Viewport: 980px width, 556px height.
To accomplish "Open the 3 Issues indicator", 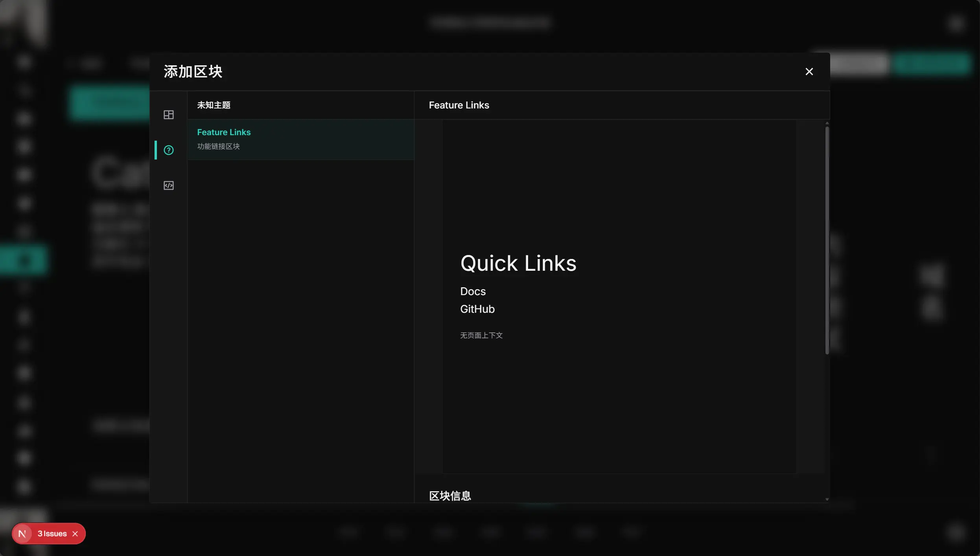I will pos(52,534).
